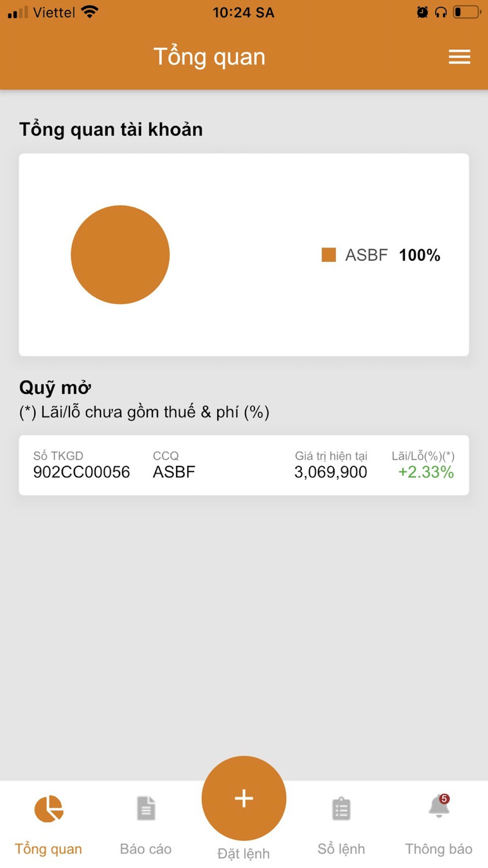
Task: Tap the +2.33% profit value
Action: [x=426, y=472]
